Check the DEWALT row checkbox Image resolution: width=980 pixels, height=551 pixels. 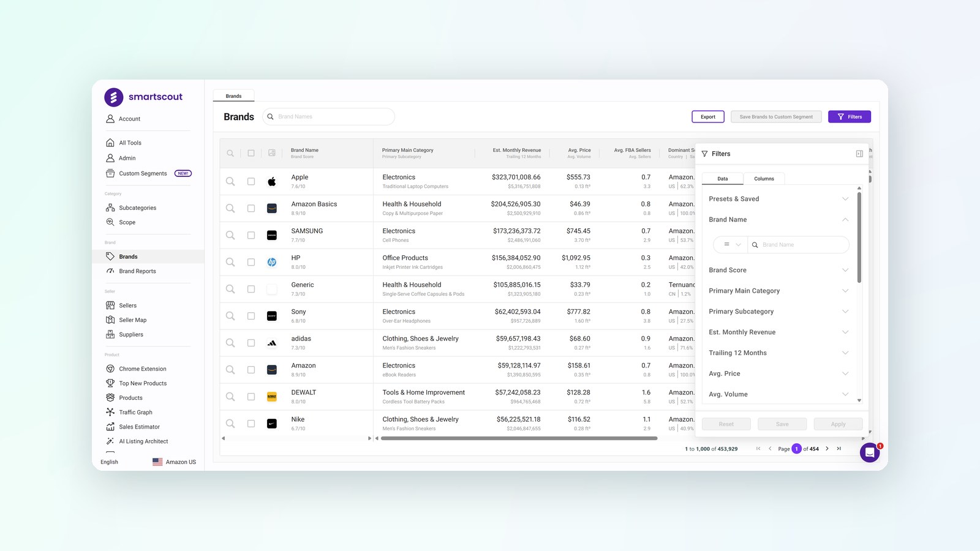251,397
